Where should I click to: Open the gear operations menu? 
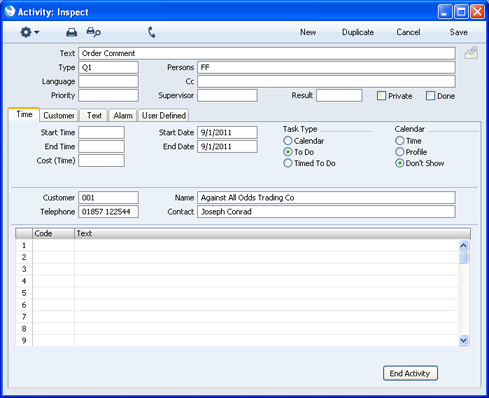coord(29,32)
